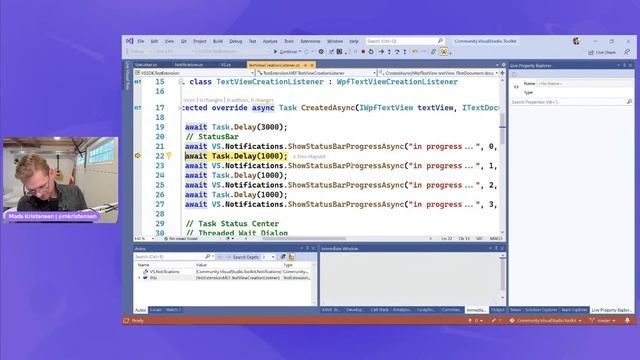Open the feedback person icon near Live Share

tap(627, 52)
